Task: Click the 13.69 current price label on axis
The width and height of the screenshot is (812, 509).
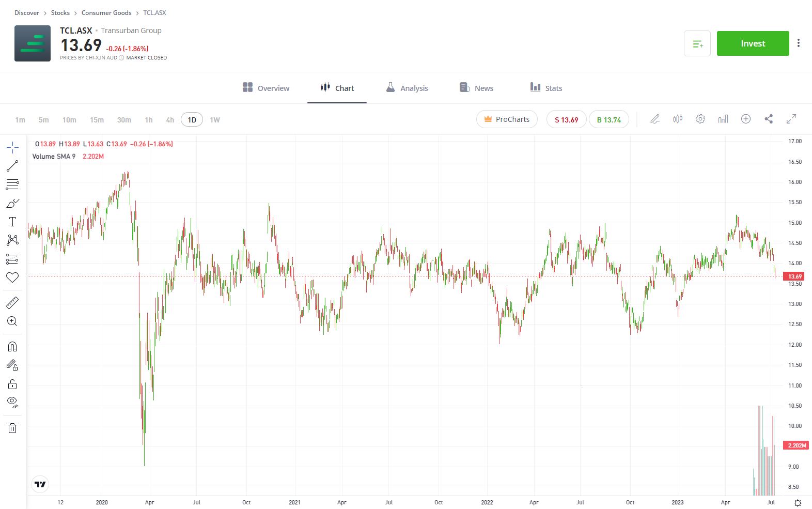Action: coord(794,276)
